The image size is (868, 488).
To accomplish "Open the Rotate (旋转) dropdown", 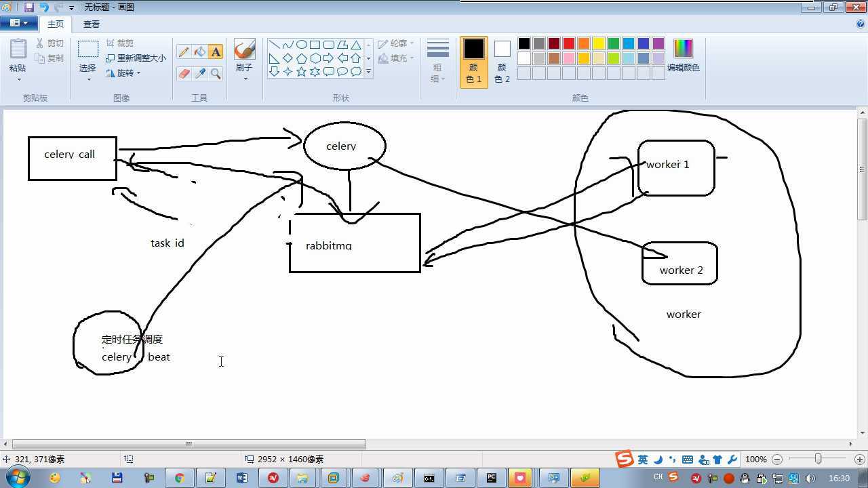I will click(x=123, y=73).
